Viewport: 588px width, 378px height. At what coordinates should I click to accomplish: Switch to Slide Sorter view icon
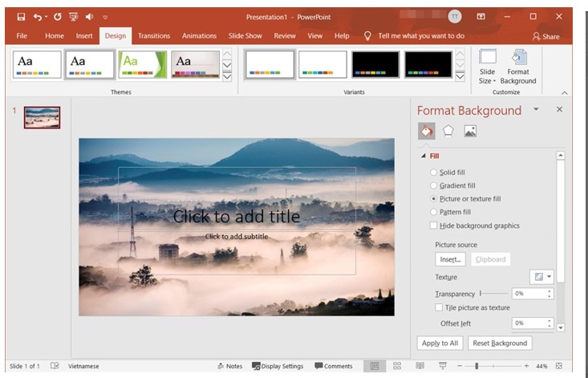[x=396, y=366]
